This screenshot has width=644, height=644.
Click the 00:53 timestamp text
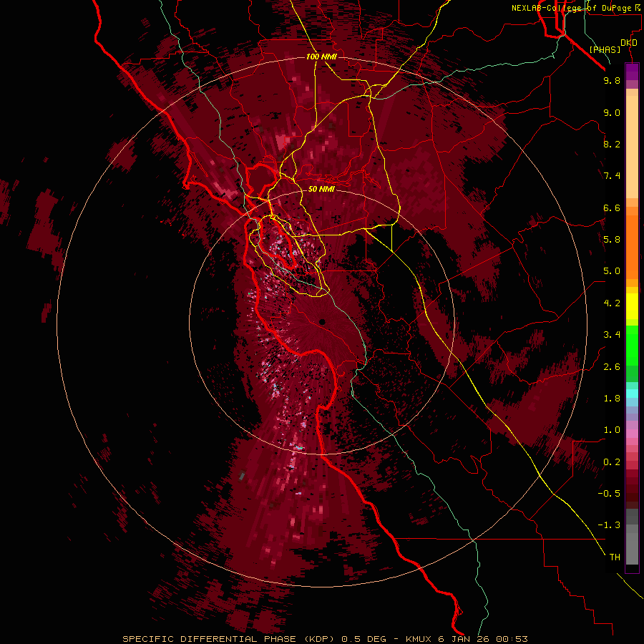point(512,639)
